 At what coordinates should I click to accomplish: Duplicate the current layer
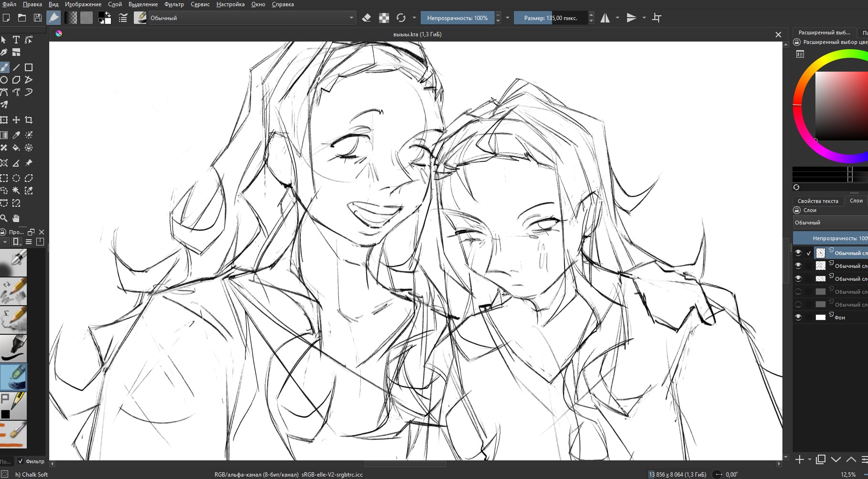click(821, 459)
